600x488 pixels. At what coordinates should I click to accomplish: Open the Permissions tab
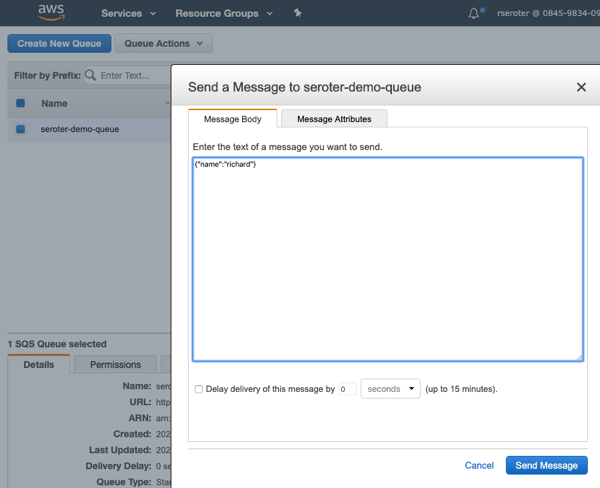(x=116, y=365)
